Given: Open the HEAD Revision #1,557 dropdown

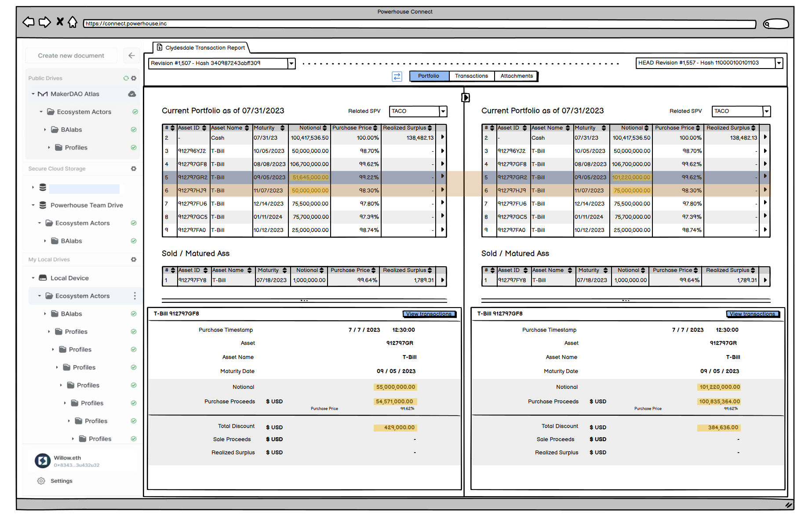Looking at the screenshot, I should click(x=779, y=63).
